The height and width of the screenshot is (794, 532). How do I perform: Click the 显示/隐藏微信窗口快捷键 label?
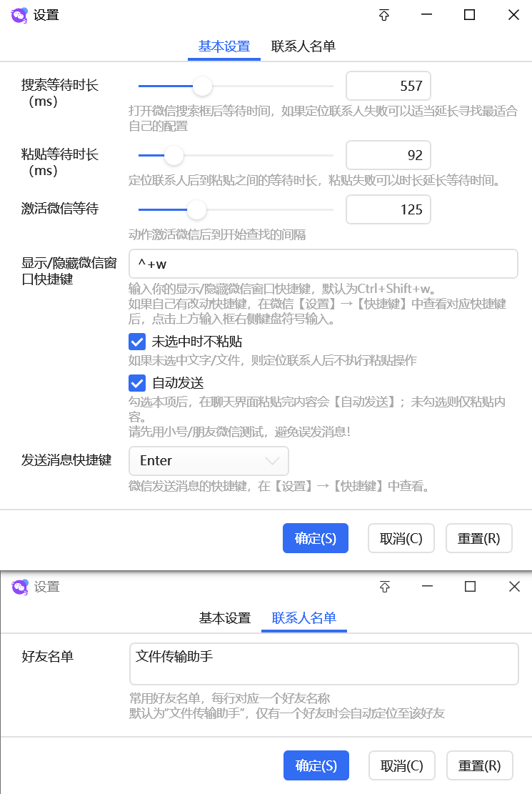[x=69, y=271]
